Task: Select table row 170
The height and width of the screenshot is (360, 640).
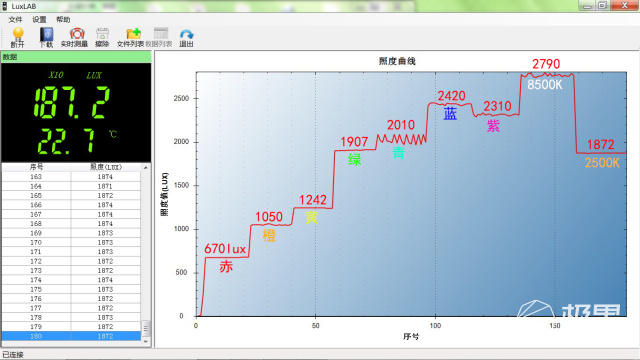Action: (x=71, y=242)
